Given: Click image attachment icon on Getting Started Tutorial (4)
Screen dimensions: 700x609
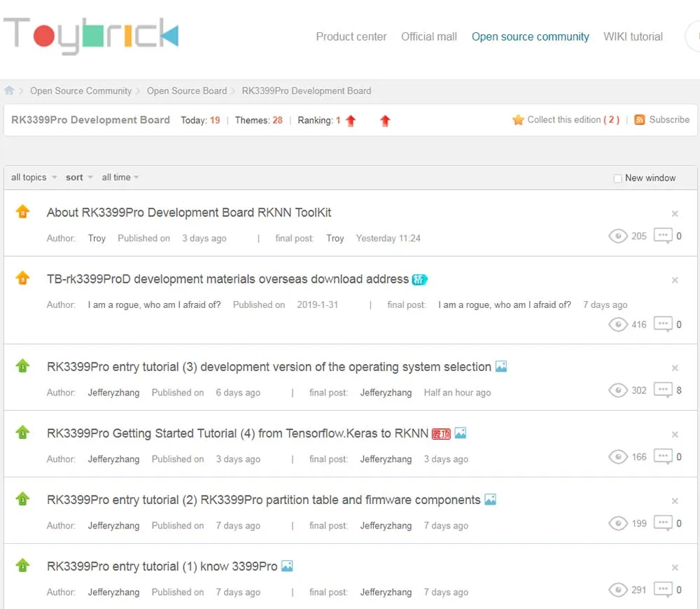Looking at the screenshot, I should [x=461, y=433].
